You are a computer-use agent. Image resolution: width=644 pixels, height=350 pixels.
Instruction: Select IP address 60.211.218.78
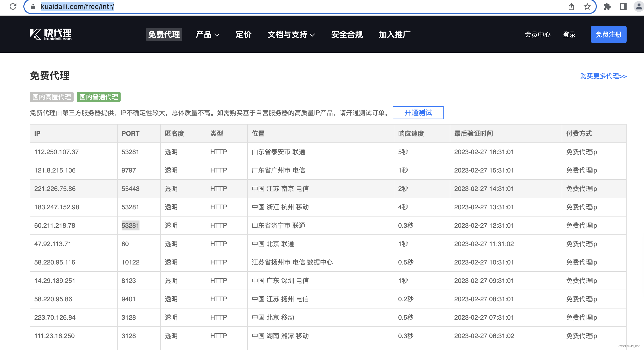55,225
